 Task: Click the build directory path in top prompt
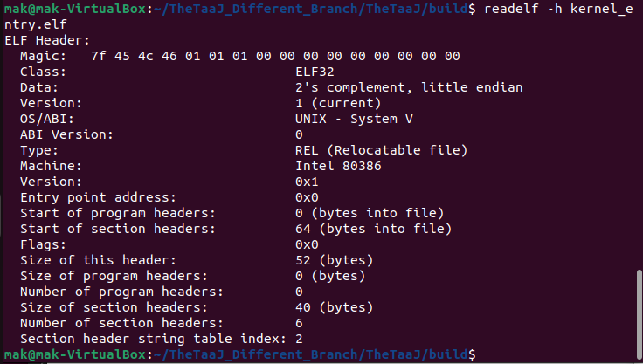click(x=315, y=9)
